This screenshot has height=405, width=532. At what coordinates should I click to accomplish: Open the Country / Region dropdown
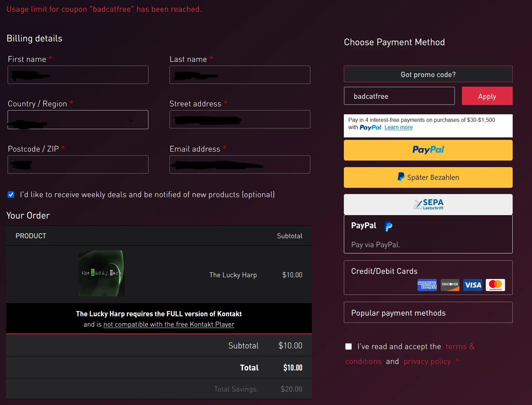click(x=78, y=120)
